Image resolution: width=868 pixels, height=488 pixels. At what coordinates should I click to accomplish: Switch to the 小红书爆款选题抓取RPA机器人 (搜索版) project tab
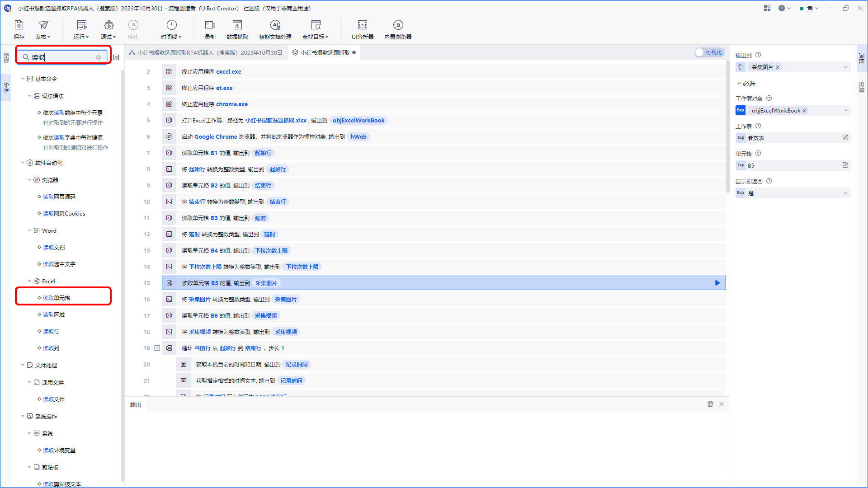coord(206,52)
